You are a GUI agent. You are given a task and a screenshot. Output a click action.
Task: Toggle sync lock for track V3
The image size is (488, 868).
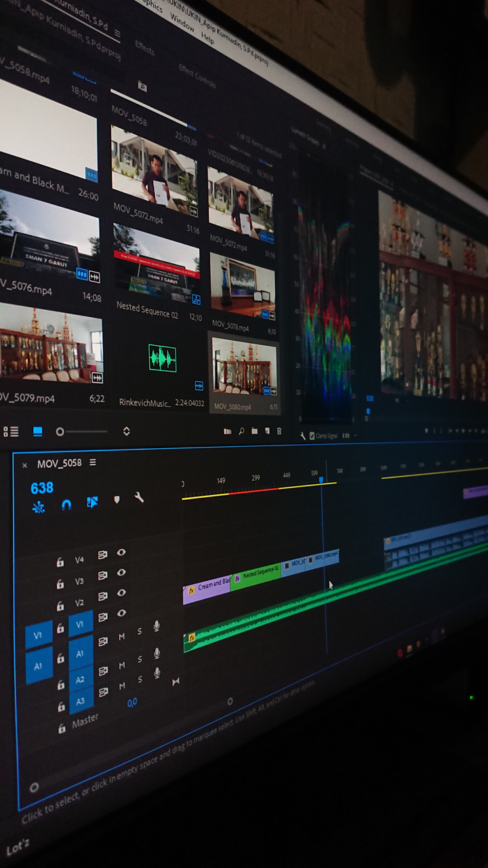[x=103, y=575]
